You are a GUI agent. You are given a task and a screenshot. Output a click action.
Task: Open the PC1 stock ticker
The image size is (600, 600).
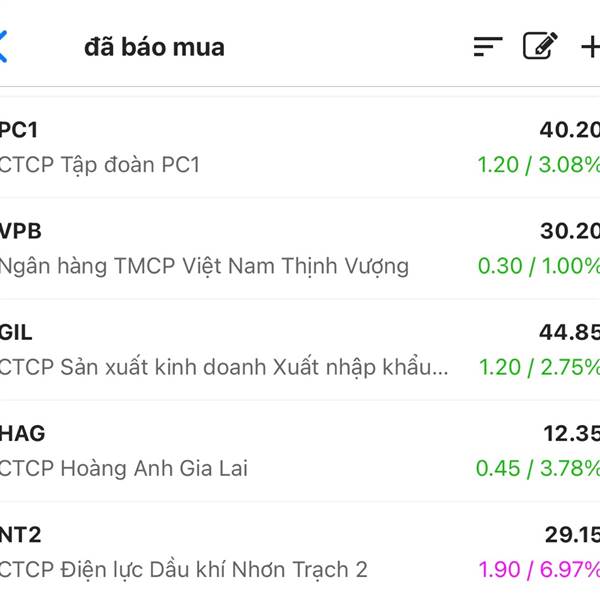point(19,130)
